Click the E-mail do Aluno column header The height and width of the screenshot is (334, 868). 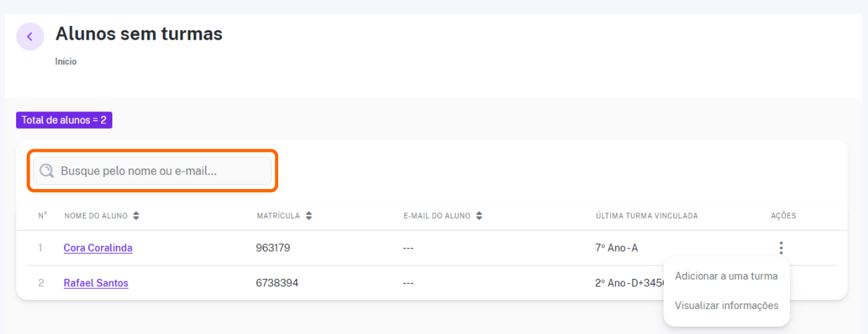[437, 216]
